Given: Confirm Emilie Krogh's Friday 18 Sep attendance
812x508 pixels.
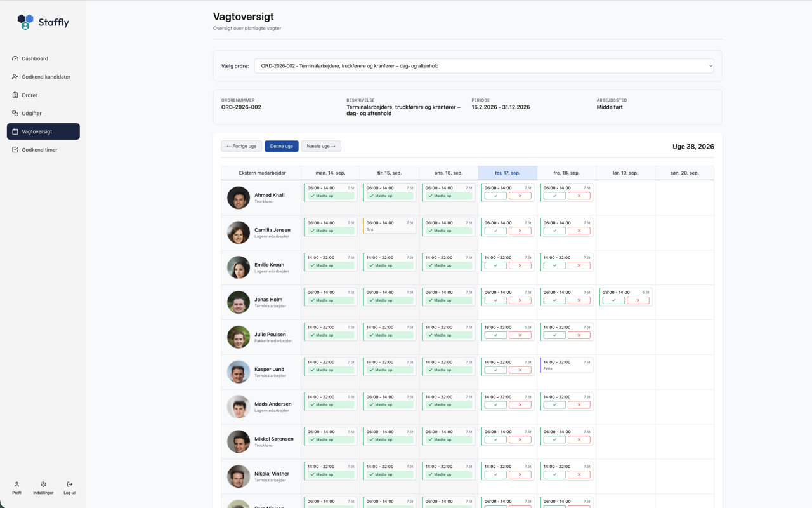Looking at the screenshot, I should point(554,265).
